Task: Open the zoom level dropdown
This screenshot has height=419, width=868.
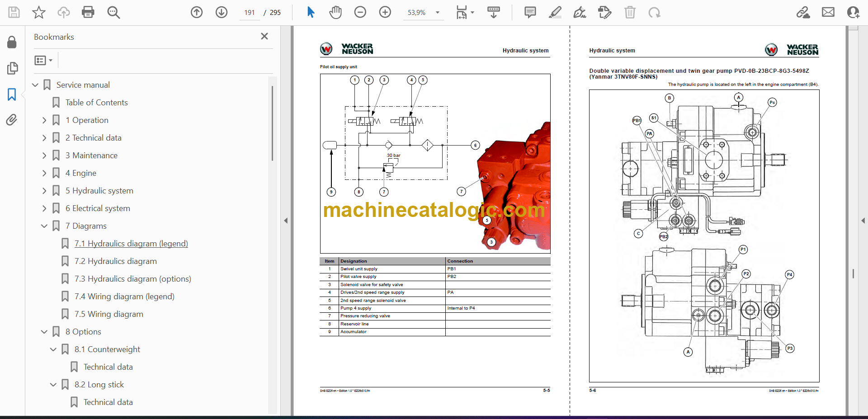Action: tap(437, 13)
